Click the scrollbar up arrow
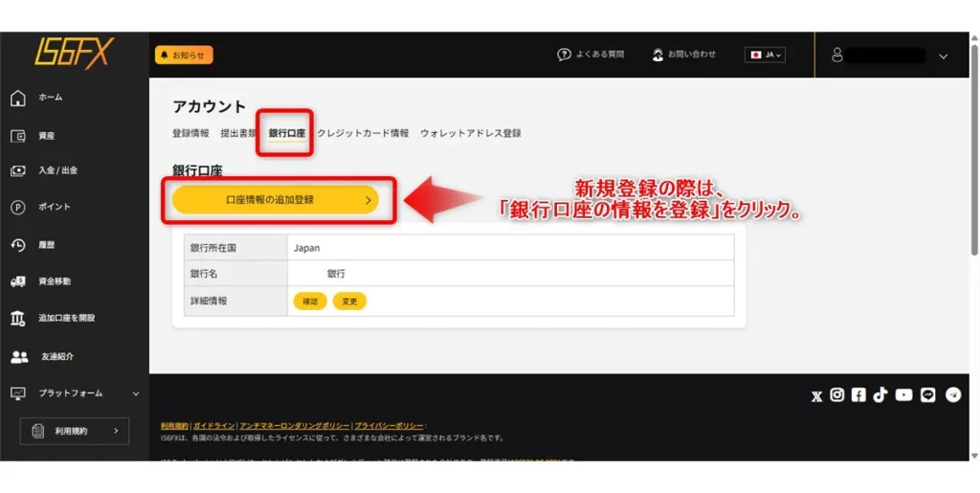980x493 pixels. click(974, 38)
